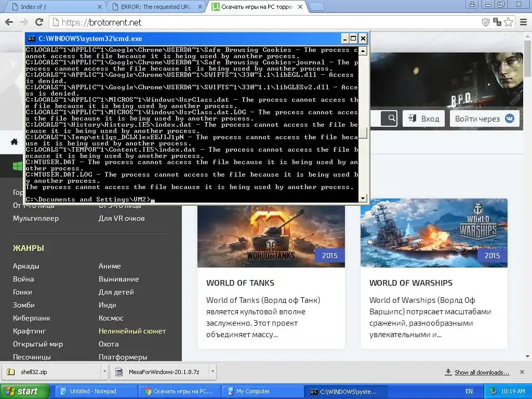Open the Для детей genre link
The width and height of the screenshot is (532, 399).
(116, 292)
